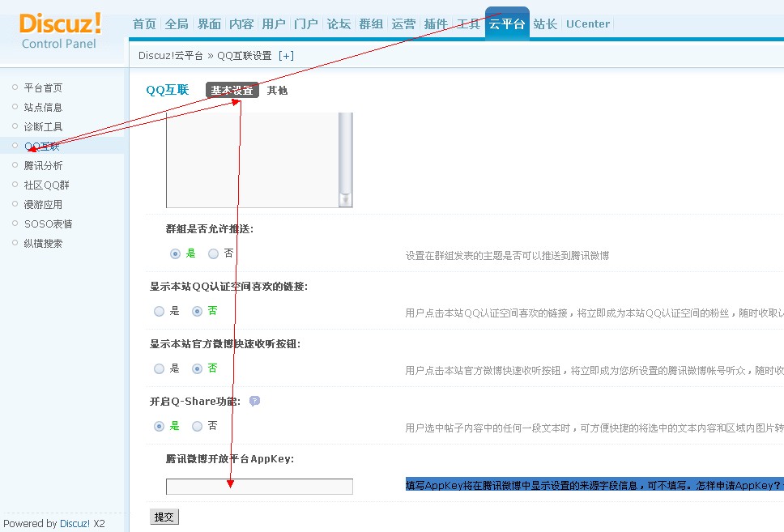Open the UCenter top menu
784x532 pixels.
(587, 23)
